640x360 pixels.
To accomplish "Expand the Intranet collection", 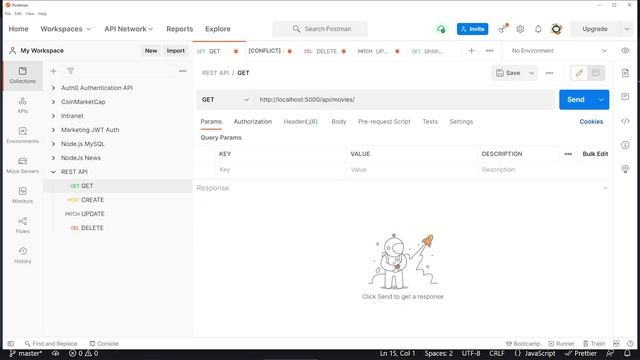I will pos(53,116).
